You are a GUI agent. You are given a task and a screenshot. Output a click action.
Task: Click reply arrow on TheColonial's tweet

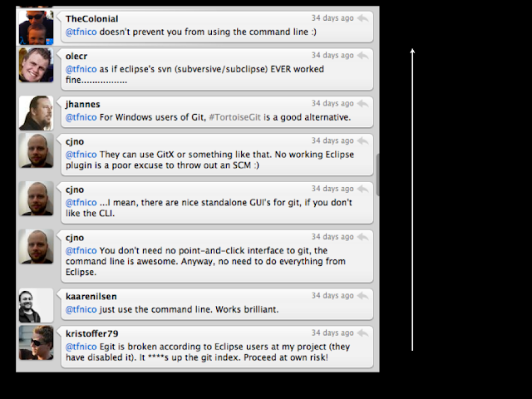tap(363, 18)
